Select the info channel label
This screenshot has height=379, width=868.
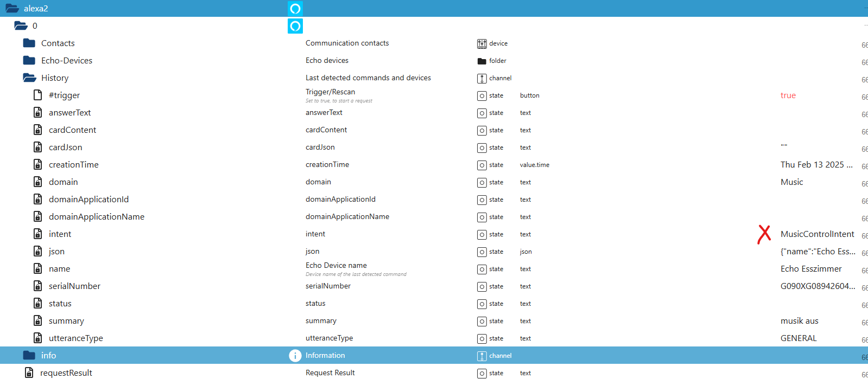click(48, 356)
